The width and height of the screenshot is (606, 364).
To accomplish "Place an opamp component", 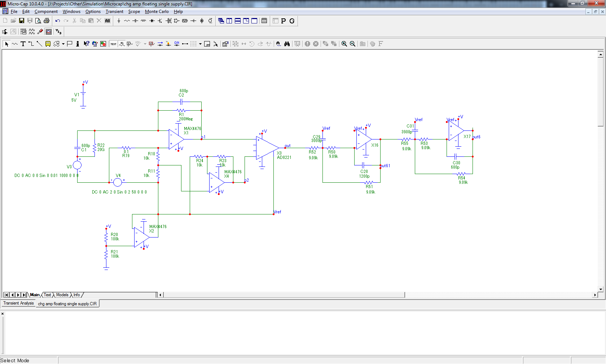I will click(x=177, y=21).
